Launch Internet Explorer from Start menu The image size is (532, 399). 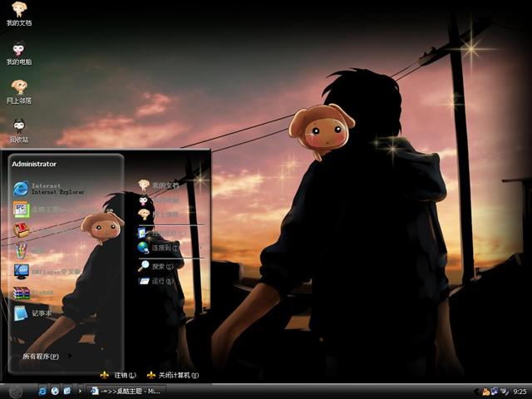pyautogui.click(x=49, y=189)
